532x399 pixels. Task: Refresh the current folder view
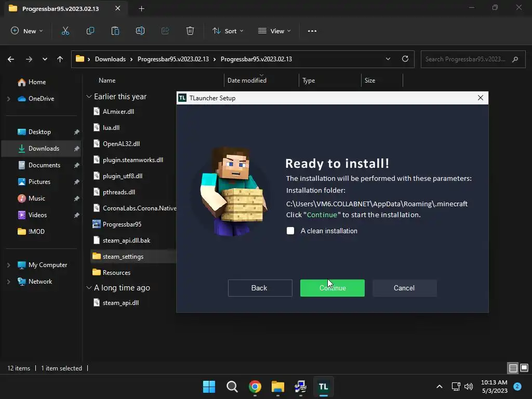click(x=405, y=59)
